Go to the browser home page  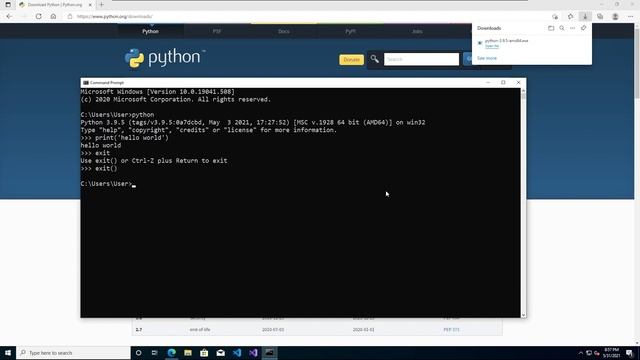(53, 16)
